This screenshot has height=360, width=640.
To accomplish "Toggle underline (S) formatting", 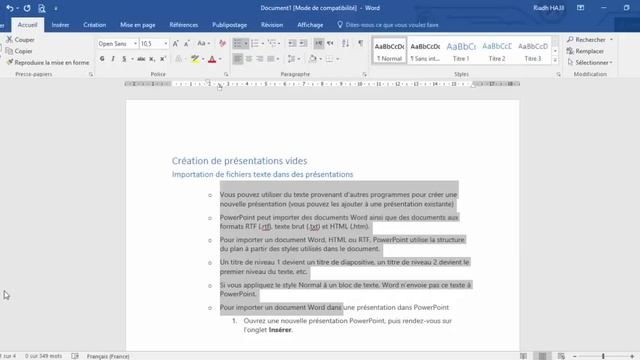I will pyautogui.click(x=124, y=59).
